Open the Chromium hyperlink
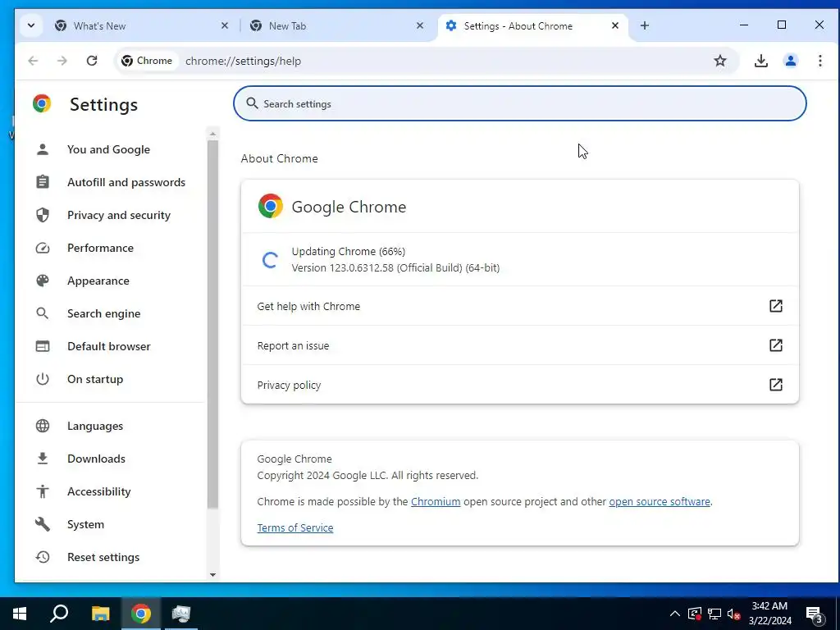Screen dimensions: 840x630 click(436, 501)
